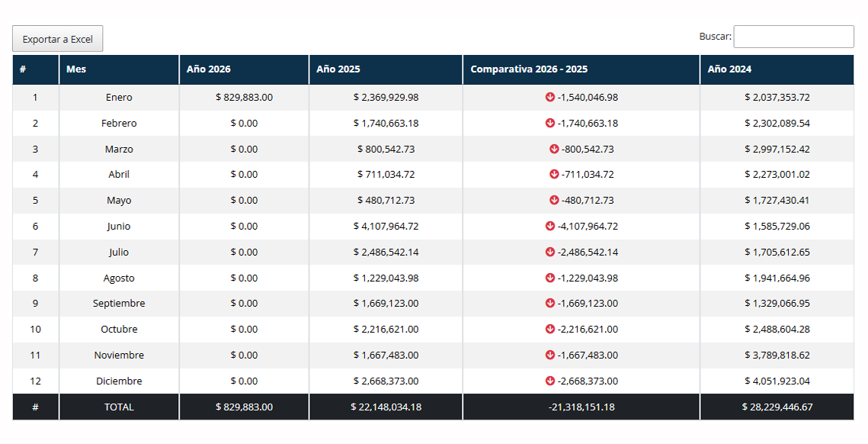Click the # column header

(x=35, y=69)
